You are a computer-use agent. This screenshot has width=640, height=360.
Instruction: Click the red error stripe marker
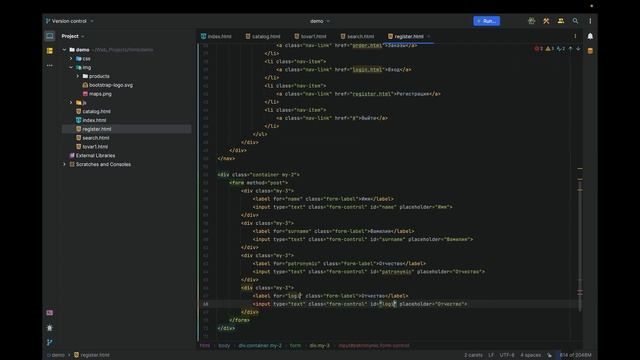pyautogui.click(x=580, y=291)
